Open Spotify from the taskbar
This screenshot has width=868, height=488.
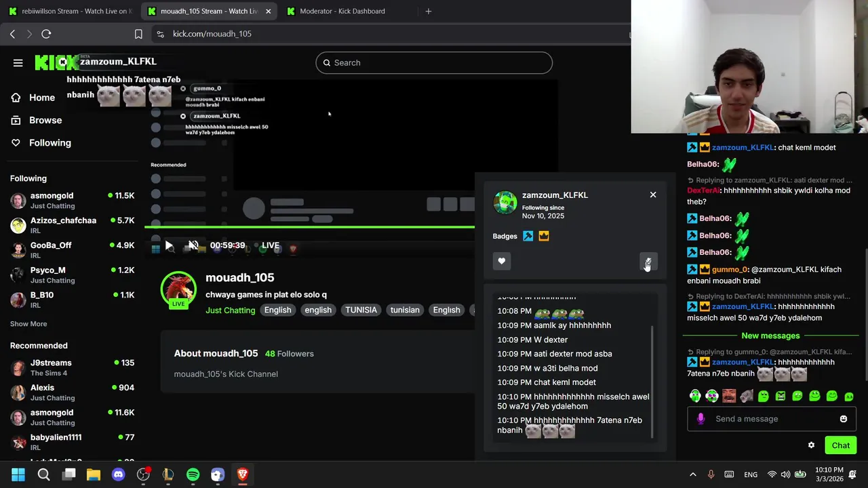click(x=193, y=474)
